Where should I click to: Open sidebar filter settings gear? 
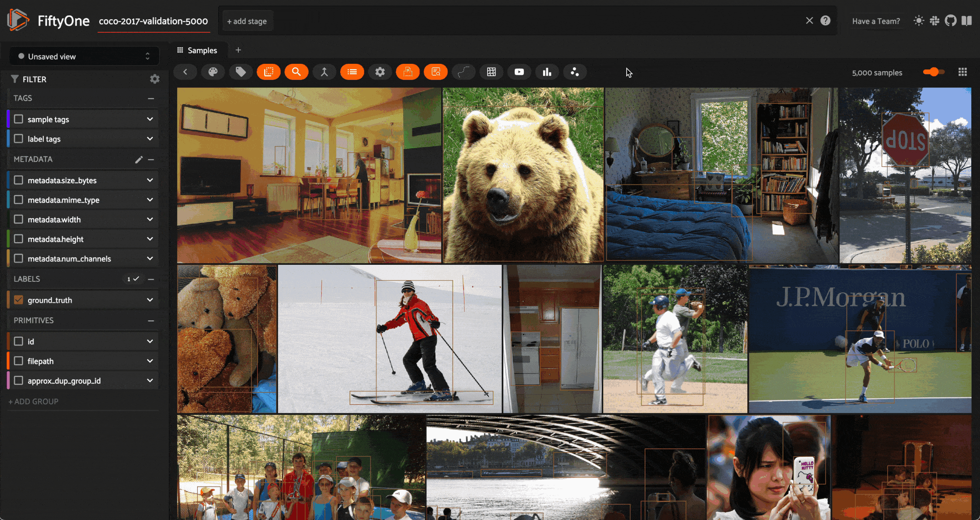tap(155, 79)
